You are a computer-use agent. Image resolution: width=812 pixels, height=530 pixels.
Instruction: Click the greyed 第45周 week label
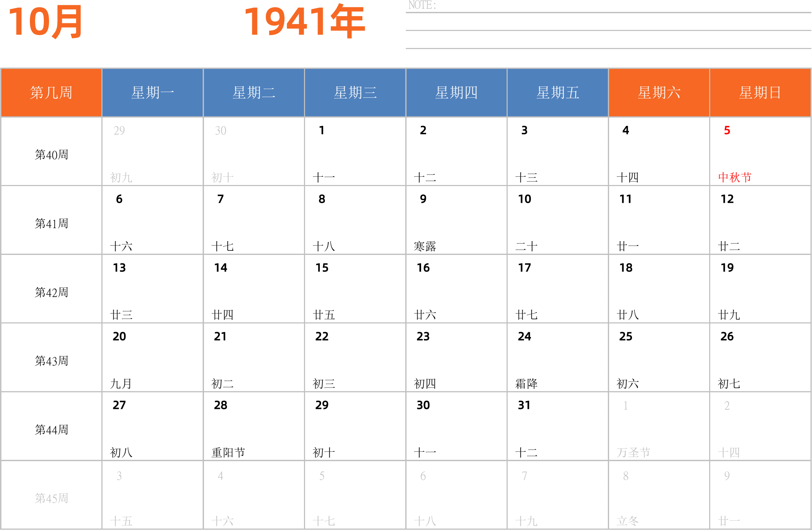(51, 498)
